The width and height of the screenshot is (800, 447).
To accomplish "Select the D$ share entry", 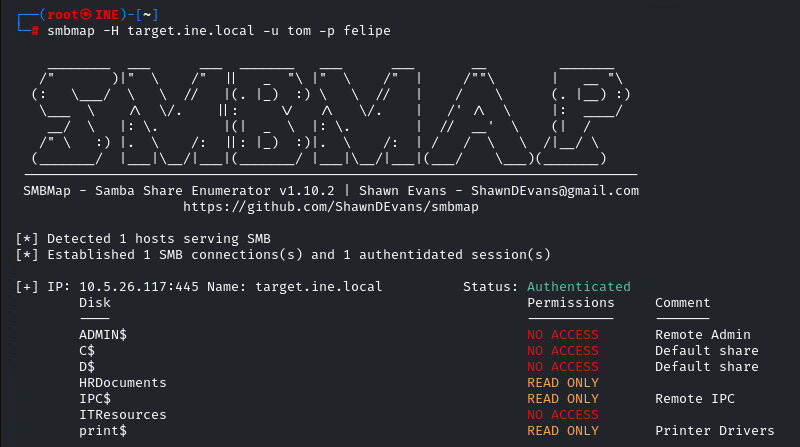I will click(87, 367).
